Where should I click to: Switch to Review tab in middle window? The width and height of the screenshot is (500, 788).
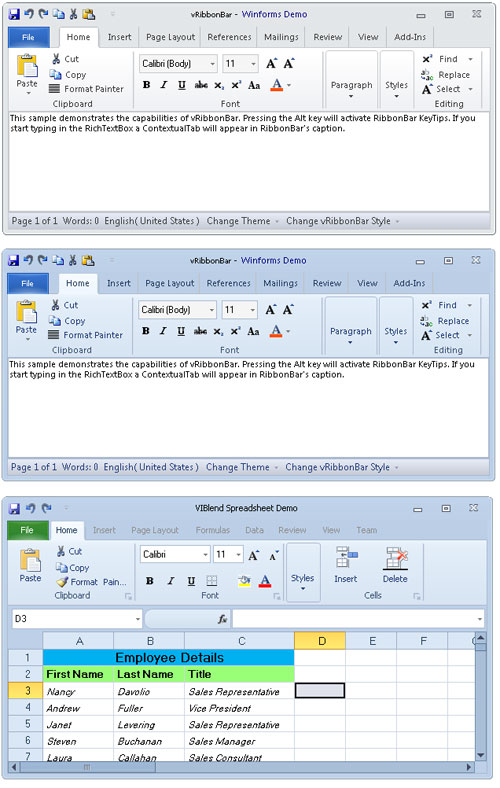pos(327,283)
